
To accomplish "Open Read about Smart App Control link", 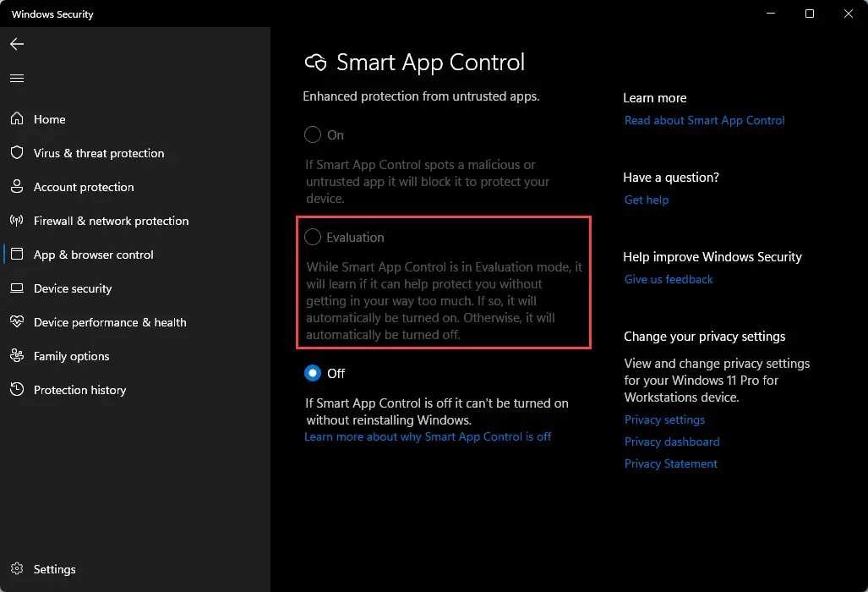I will [704, 120].
